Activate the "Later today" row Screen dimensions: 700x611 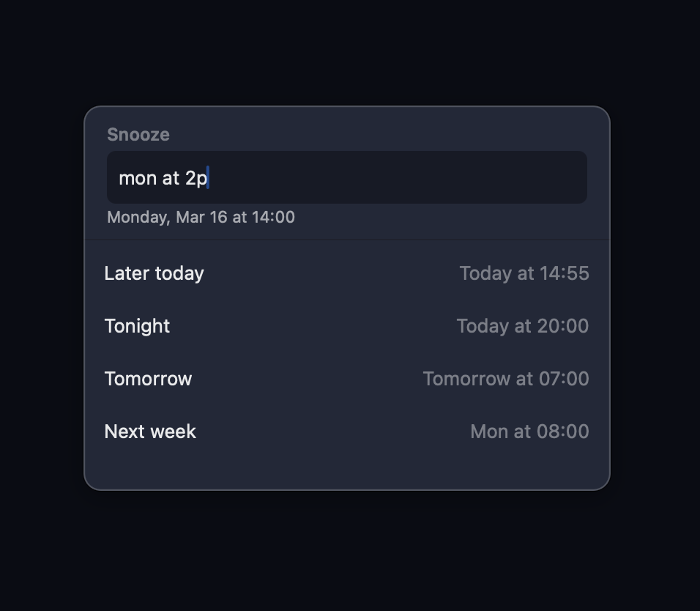point(346,273)
